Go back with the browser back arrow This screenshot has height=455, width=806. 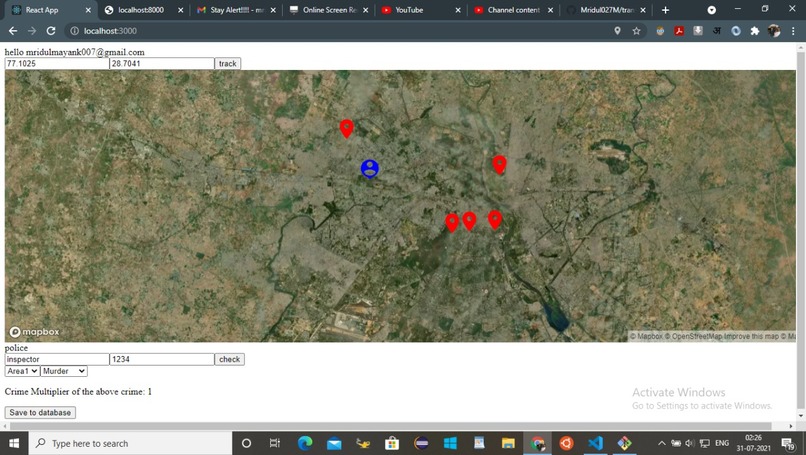click(x=13, y=31)
